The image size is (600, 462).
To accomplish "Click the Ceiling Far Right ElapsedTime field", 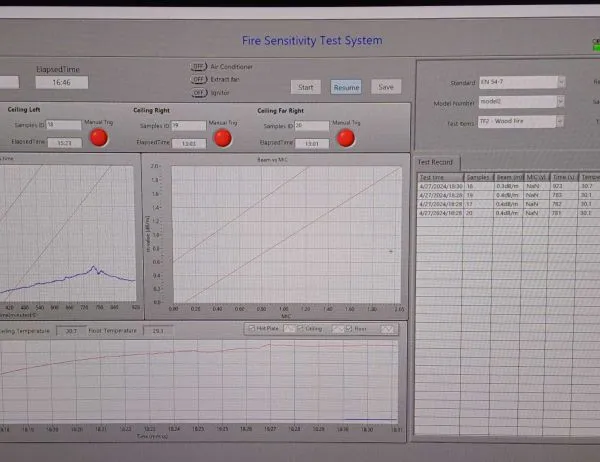I will [312, 144].
